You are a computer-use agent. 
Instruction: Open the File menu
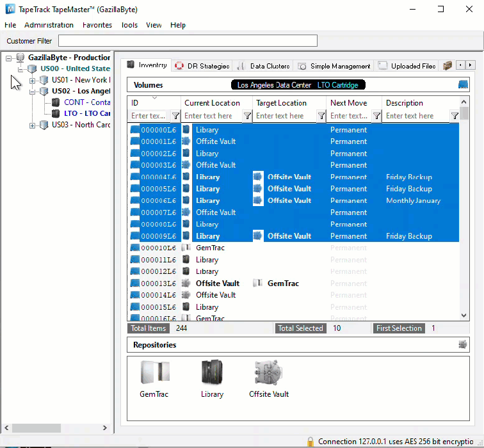click(x=10, y=25)
